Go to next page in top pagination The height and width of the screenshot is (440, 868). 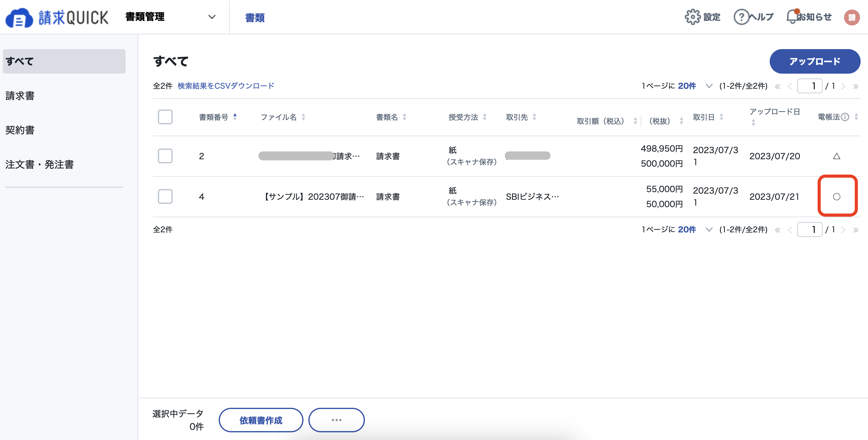843,87
